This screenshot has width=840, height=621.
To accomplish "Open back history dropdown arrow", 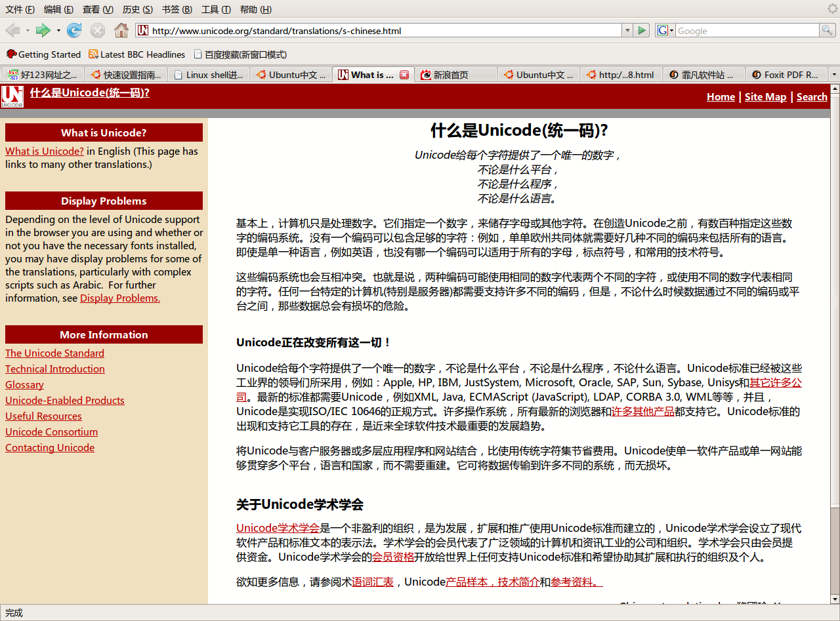I will click(x=28, y=30).
